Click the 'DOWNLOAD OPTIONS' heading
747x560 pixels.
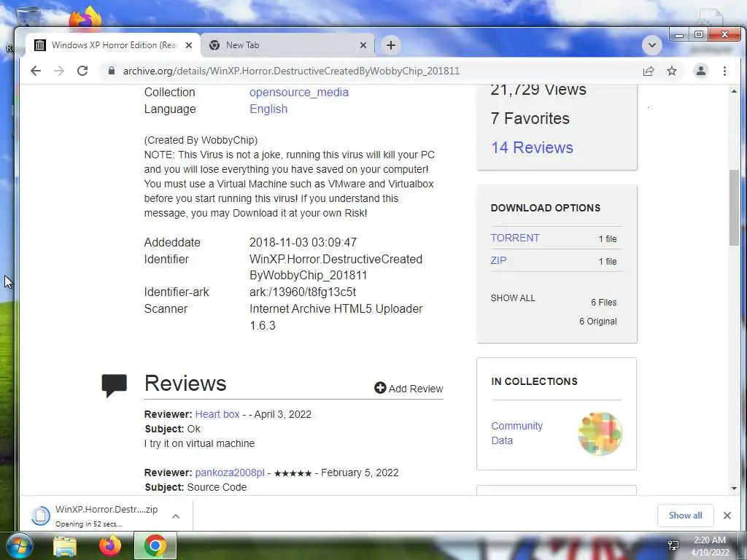(x=546, y=208)
